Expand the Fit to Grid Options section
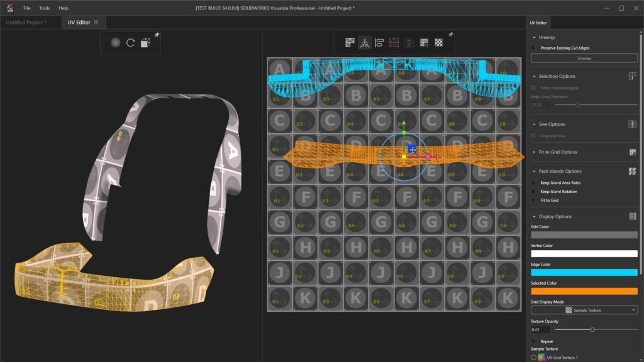The width and height of the screenshot is (644, 362). pyautogui.click(x=534, y=152)
